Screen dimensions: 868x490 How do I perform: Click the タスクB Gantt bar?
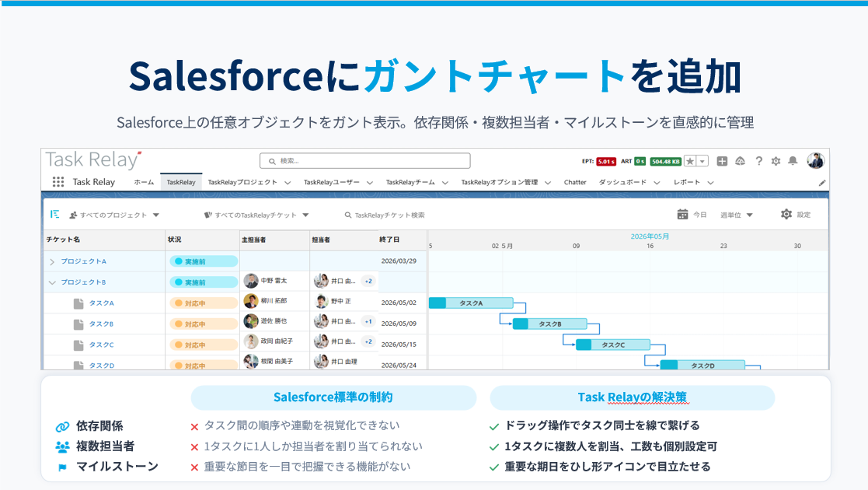[549, 324]
